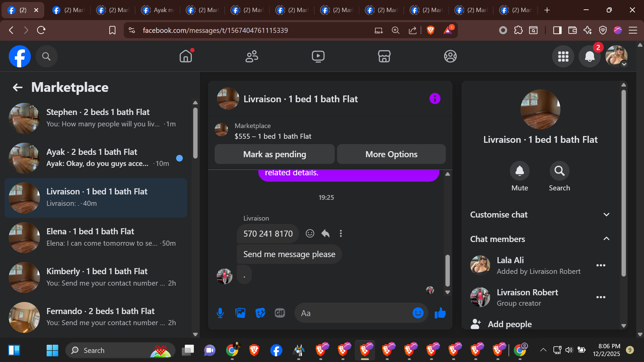Toggle the purple conversation information button
This screenshot has width=644, height=362.
pyautogui.click(x=435, y=99)
